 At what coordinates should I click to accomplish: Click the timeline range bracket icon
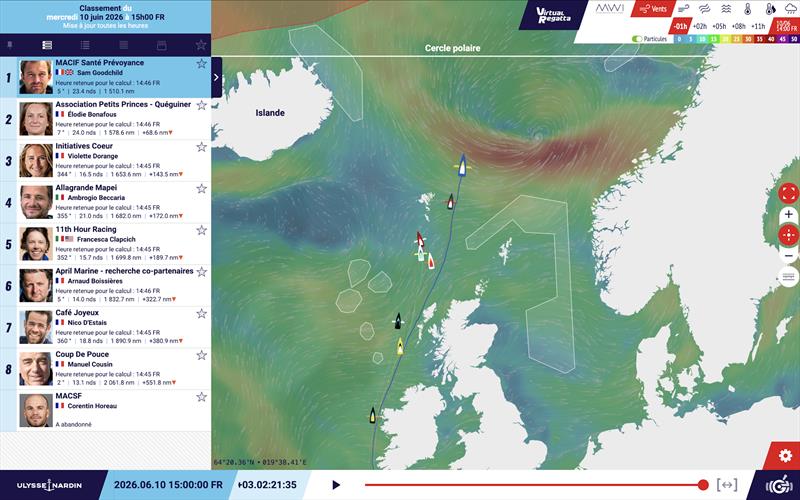[x=727, y=485]
